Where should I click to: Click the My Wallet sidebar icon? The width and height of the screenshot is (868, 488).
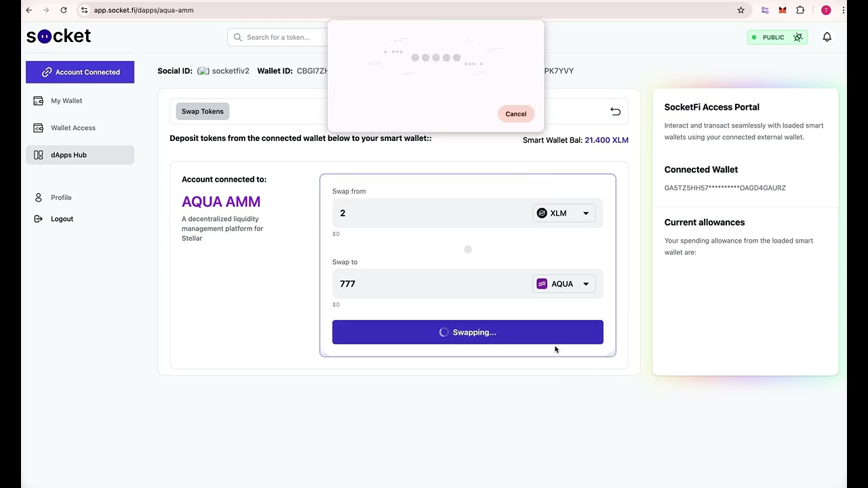tap(39, 100)
